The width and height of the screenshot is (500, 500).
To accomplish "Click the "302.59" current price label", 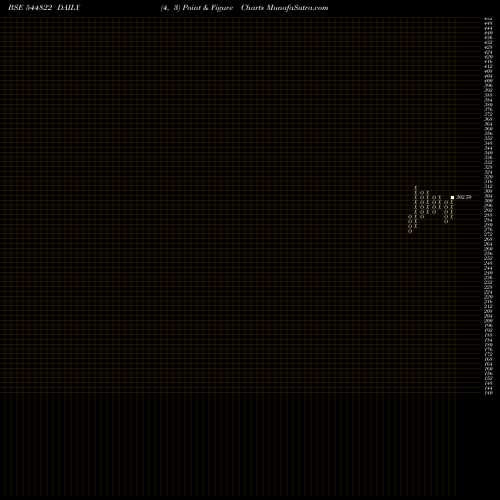I will pyautogui.click(x=464, y=197).
